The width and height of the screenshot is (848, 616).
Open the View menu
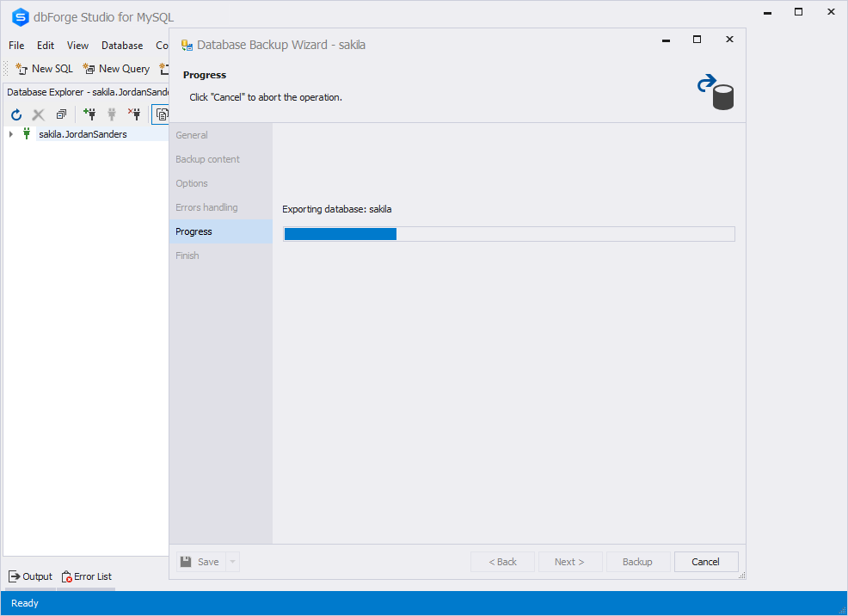pyautogui.click(x=78, y=46)
